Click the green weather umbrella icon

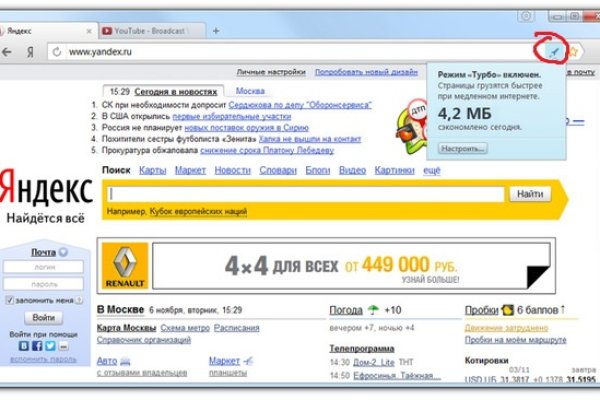(x=373, y=310)
